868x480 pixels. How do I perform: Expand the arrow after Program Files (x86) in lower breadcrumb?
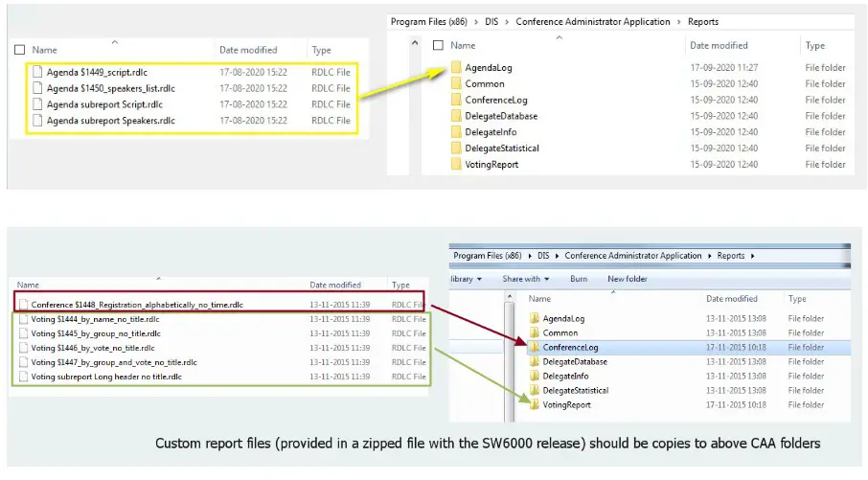(x=529, y=256)
